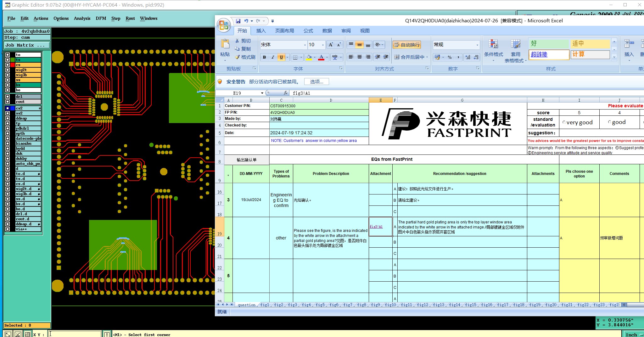Click the Inch units button
Viewport: 644px width, 337px height.
(x=634, y=334)
